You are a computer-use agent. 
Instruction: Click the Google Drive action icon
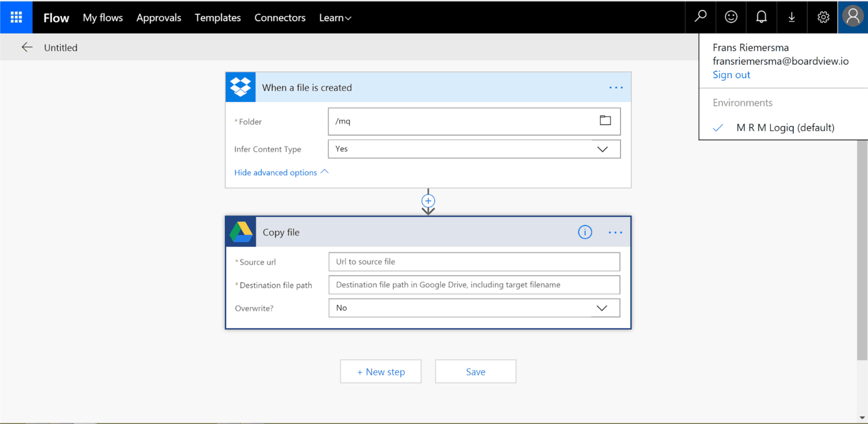(241, 232)
